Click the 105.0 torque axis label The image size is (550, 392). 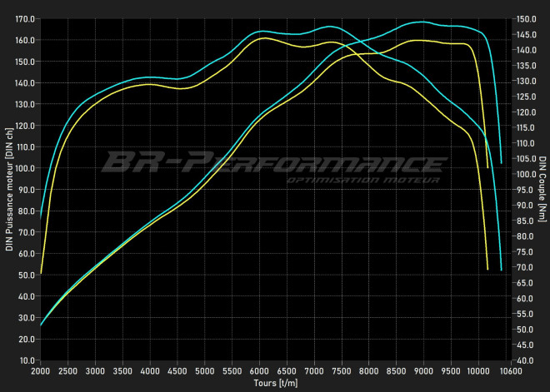[526, 159]
